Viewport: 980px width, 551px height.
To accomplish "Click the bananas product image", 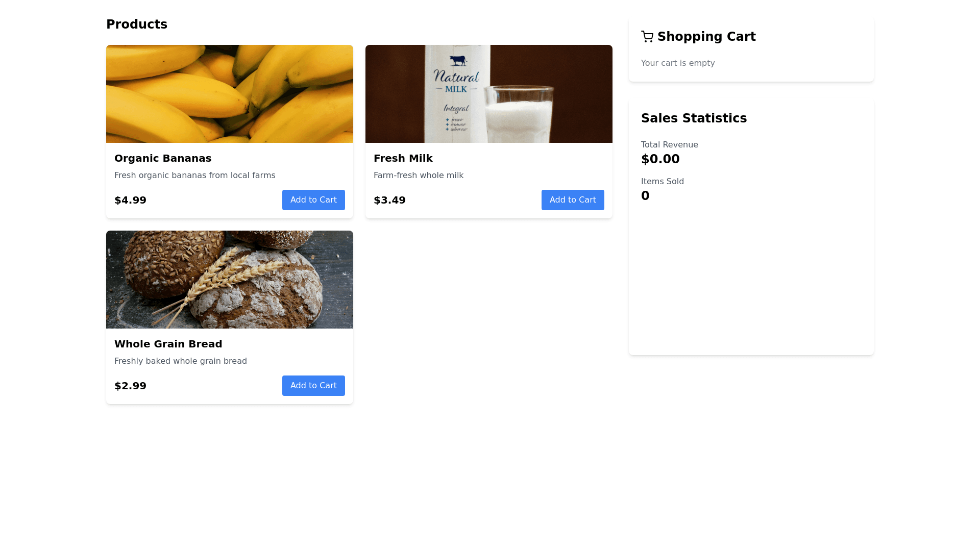I will tap(230, 94).
